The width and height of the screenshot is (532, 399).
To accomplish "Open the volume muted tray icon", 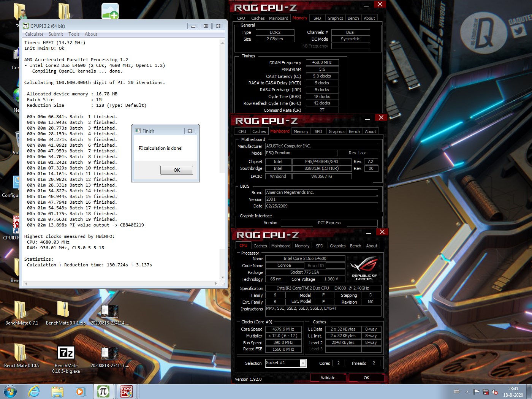I will click(495, 392).
